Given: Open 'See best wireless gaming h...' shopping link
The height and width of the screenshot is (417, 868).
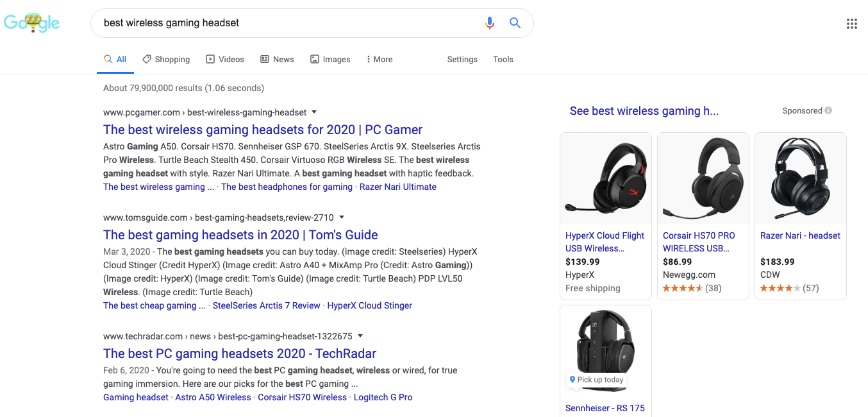Looking at the screenshot, I should pyautogui.click(x=644, y=111).
